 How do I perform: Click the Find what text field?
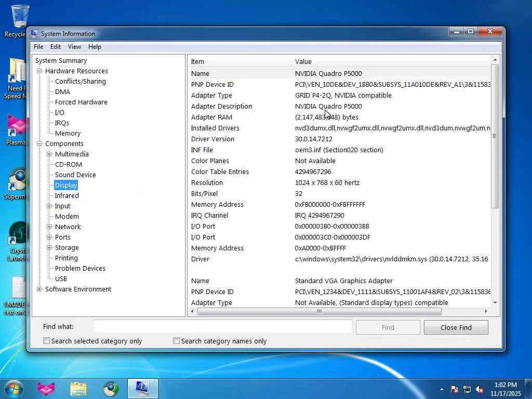[222, 326]
